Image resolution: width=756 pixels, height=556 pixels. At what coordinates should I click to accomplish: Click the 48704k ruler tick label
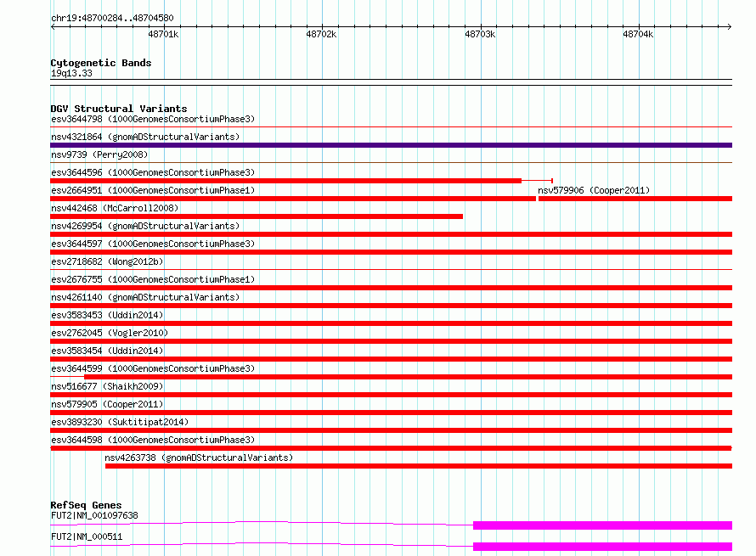pyautogui.click(x=638, y=34)
